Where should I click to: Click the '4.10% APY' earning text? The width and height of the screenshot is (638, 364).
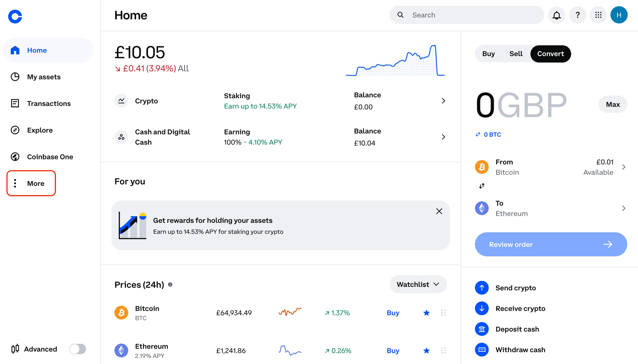pyautogui.click(x=265, y=142)
